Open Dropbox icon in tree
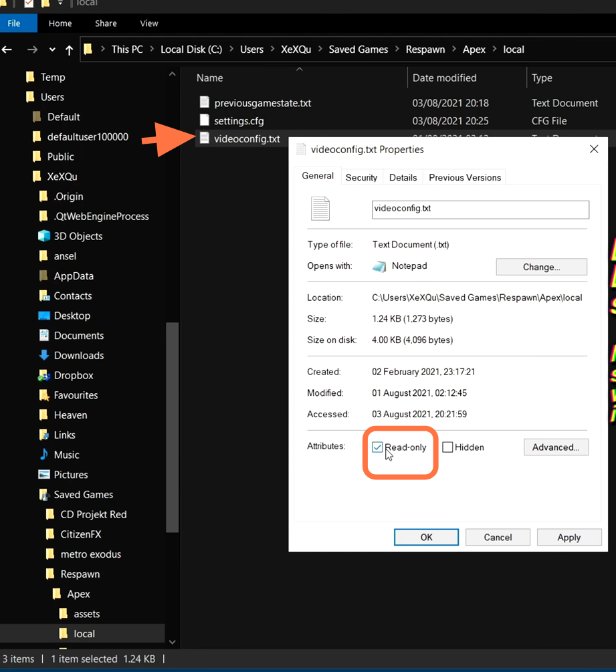 click(43, 375)
